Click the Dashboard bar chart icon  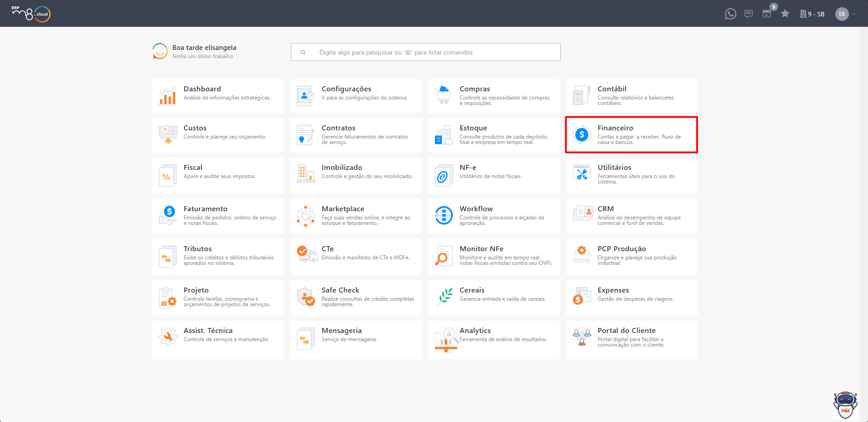click(168, 96)
